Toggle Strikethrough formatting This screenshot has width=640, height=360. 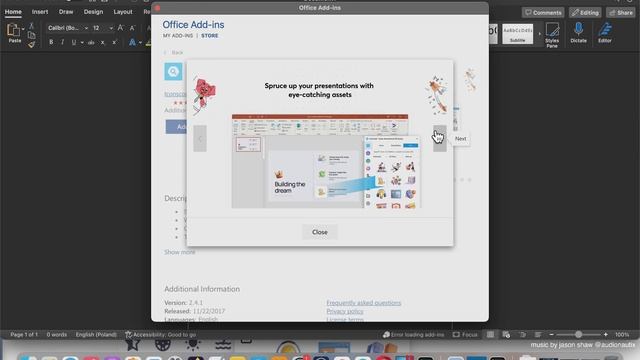click(91, 42)
